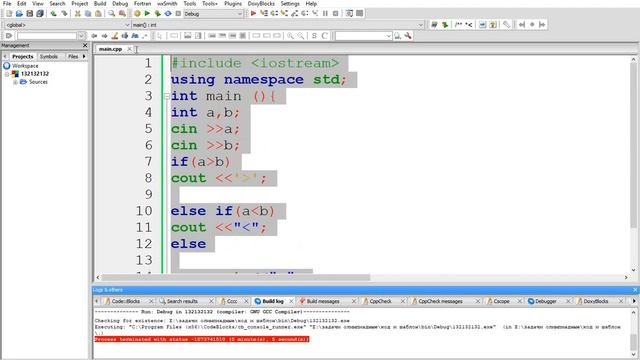Click the Next bookmark arrow icon
Screen dimensions: 640x360
[542, 25]
